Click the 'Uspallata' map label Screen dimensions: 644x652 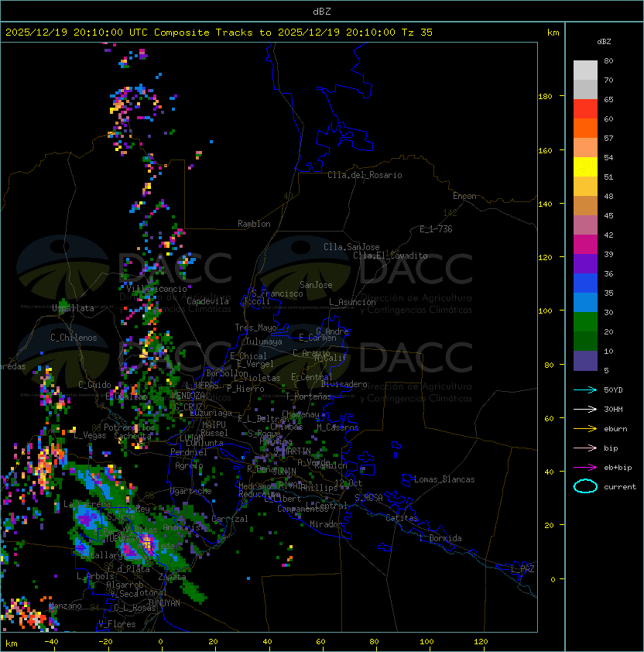pos(73,308)
